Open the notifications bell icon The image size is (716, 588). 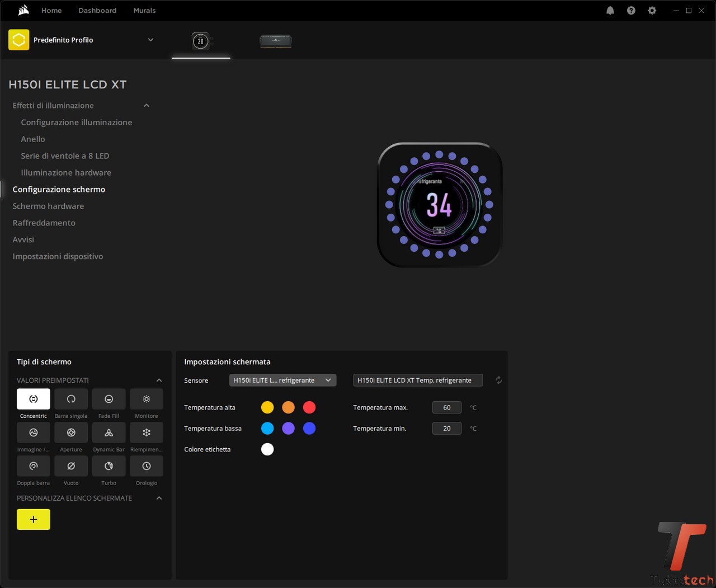click(x=610, y=11)
